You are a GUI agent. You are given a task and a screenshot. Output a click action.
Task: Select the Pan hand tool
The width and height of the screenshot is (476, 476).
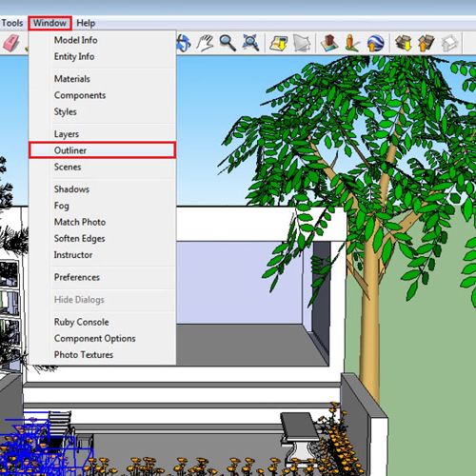205,43
